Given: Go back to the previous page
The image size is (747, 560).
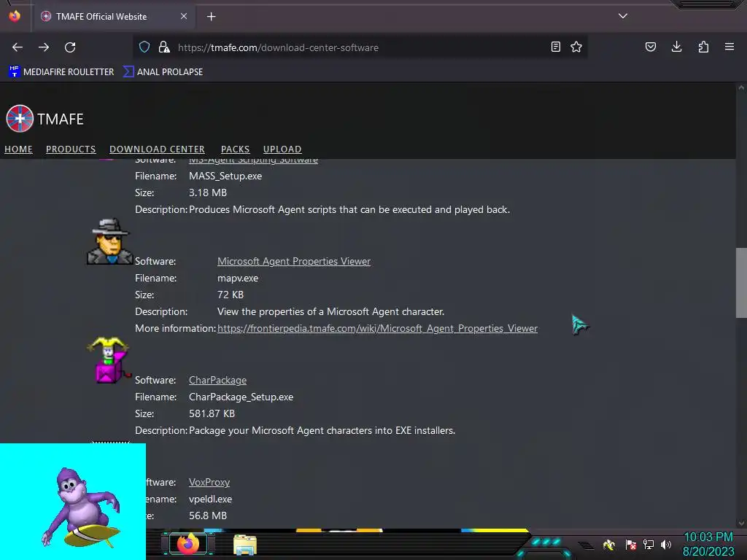Looking at the screenshot, I should (x=18, y=47).
